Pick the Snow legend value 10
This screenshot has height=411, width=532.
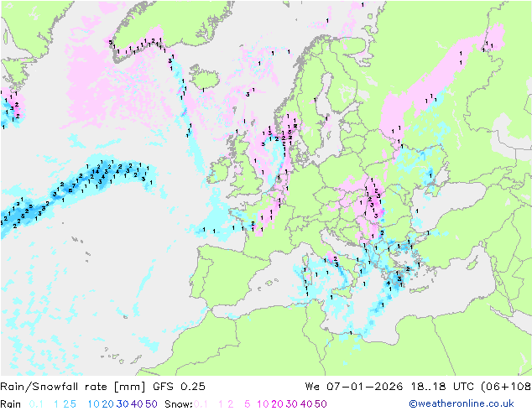pos(263,404)
